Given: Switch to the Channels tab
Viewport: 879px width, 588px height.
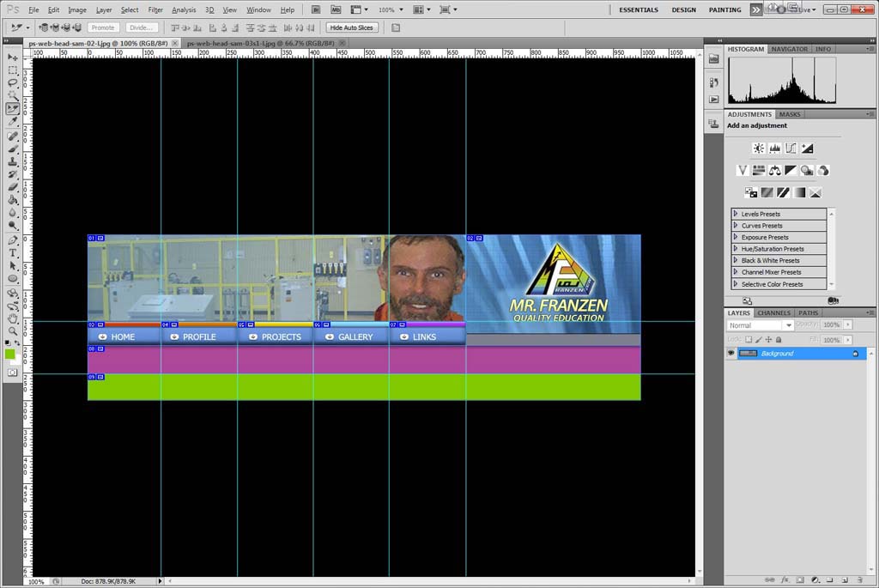Looking at the screenshot, I should click(773, 312).
